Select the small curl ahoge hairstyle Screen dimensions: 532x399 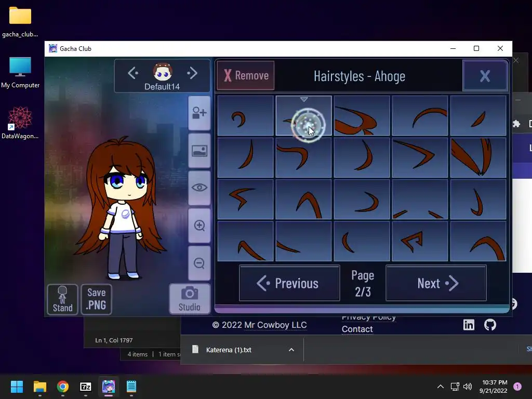[x=245, y=116]
